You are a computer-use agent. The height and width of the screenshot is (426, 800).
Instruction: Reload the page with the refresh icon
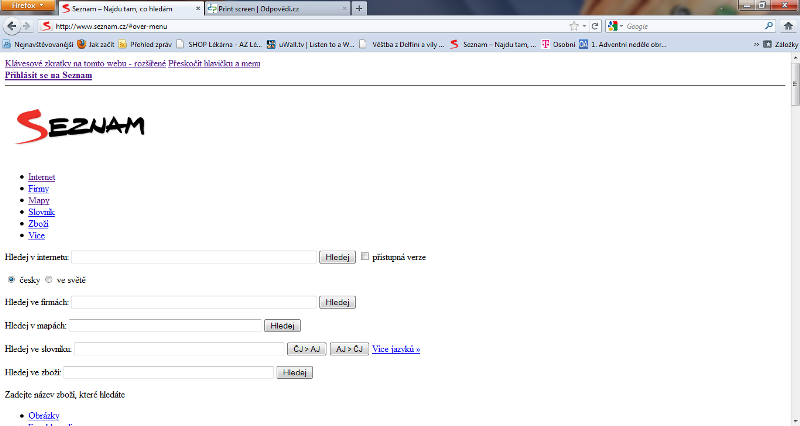[595, 26]
